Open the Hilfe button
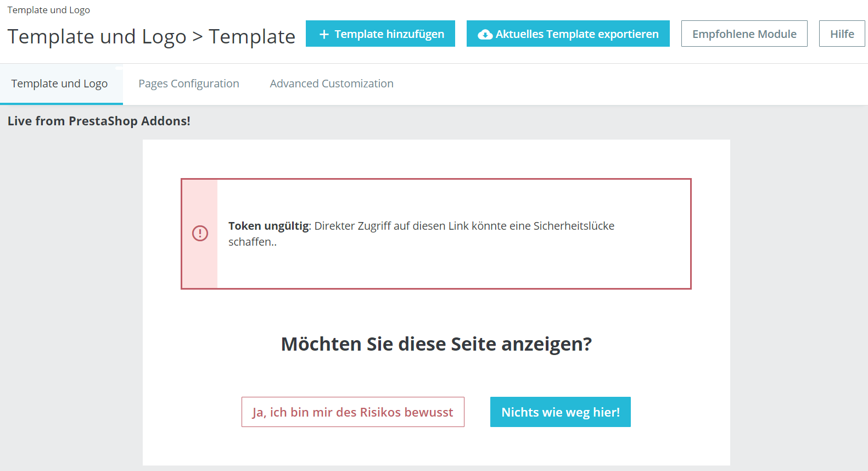 842,34
